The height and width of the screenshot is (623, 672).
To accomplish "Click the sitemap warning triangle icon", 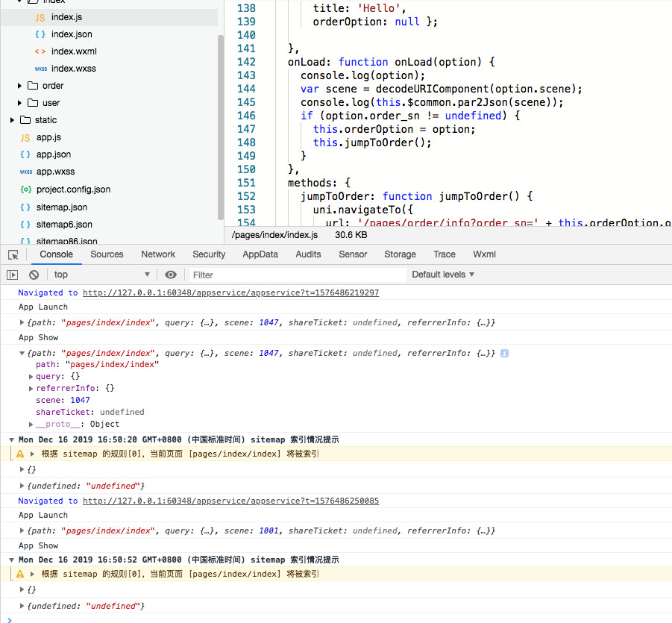I will 20,454.
